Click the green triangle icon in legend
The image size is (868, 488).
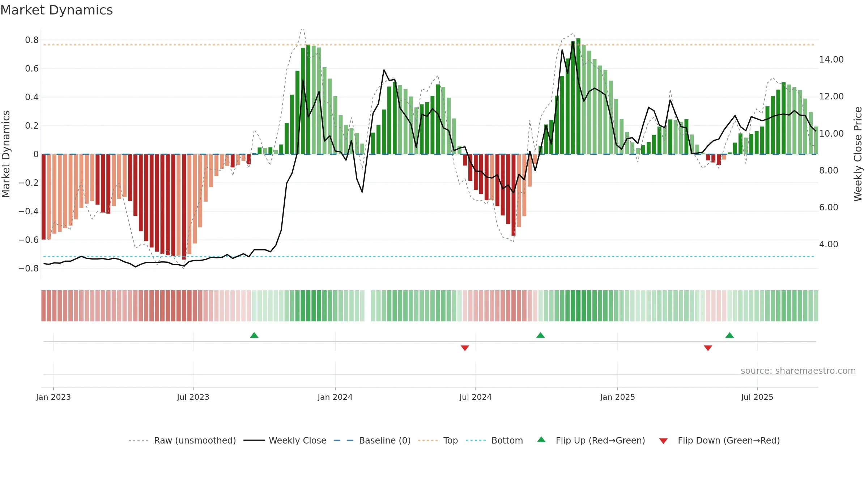coord(541,440)
